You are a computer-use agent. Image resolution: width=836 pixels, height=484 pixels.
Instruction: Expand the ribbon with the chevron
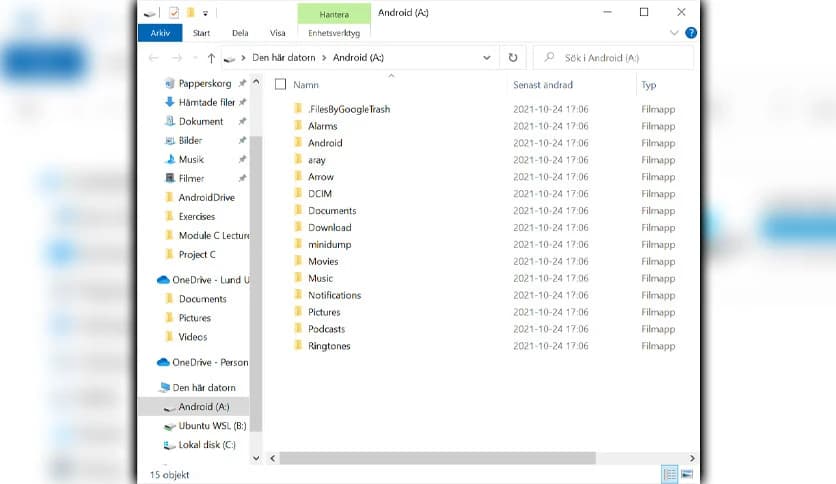tap(674, 33)
